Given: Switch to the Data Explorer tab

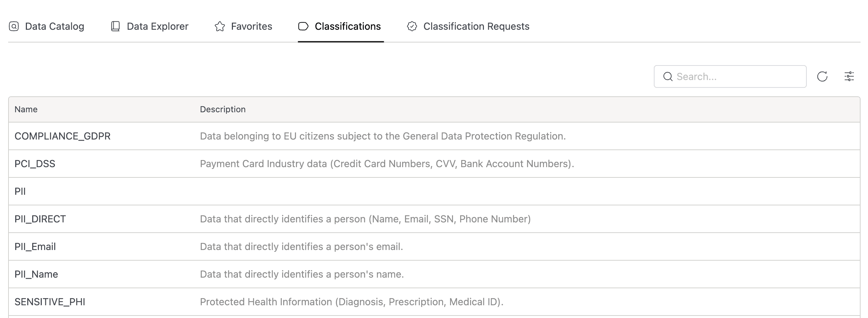Looking at the screenshot, I should click(157, 26).
